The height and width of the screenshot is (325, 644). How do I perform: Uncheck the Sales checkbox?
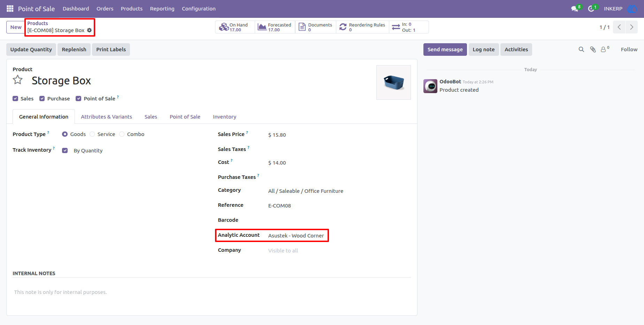point(15,99)
